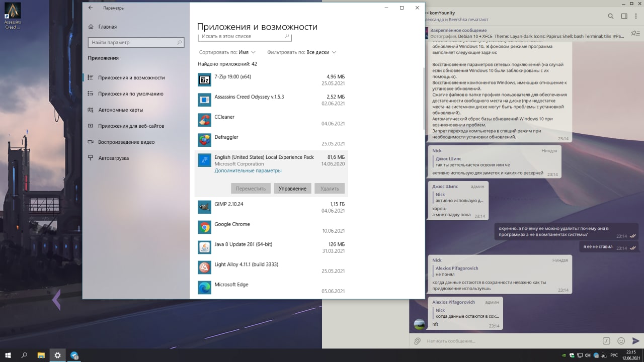Click NVIDIA icon in system tray
The height and width of the screenshot is (362, 644).
tap(563, 355)
